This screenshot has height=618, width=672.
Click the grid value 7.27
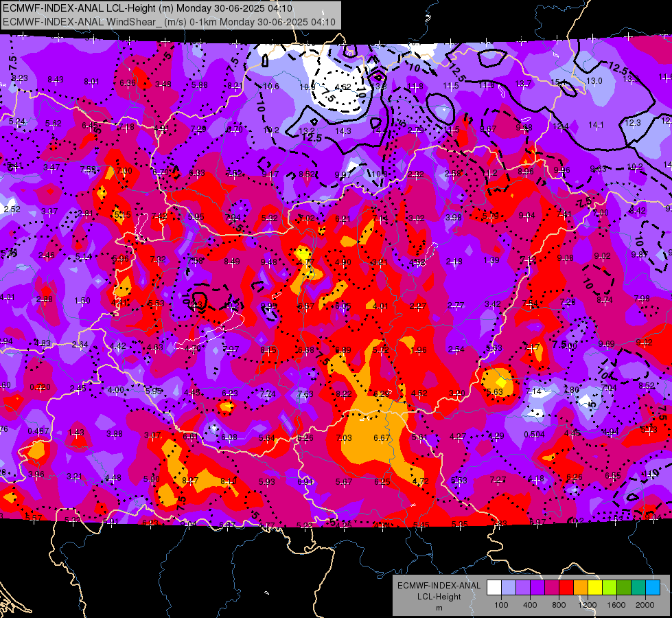coord(498,479)
